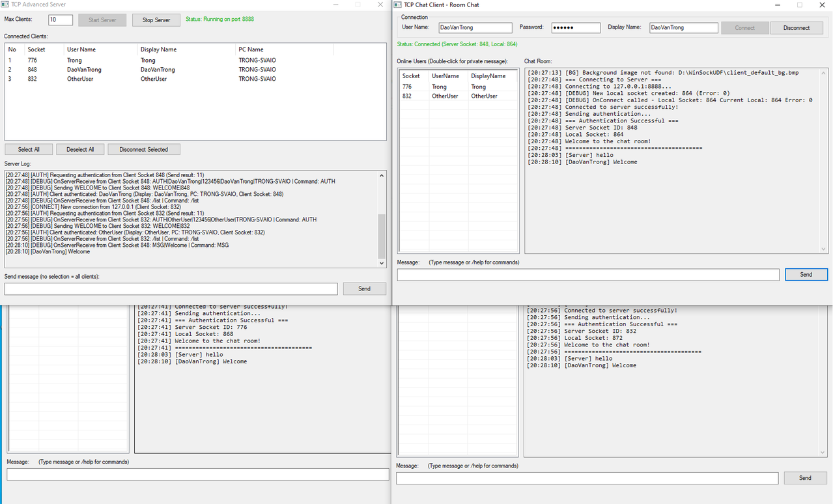Click the Background image not found log line
The height and width of the screenshot is (504, 833).
(x=663, y=72)
